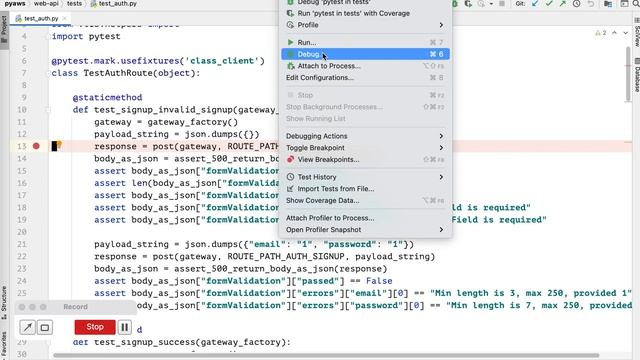The width and height of the screenshot is (640, 360).
Task: Open the Favorites tool window
Action: (4, 345)
